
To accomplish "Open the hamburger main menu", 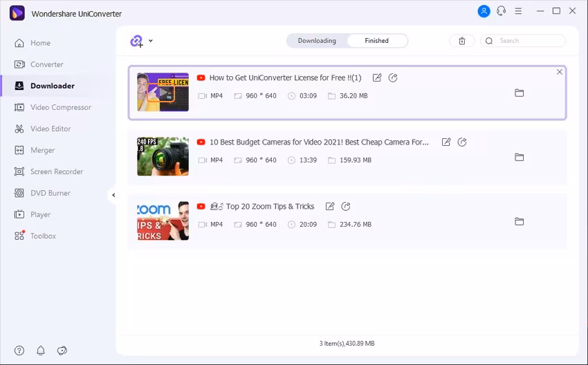I will tap(518, 11).
